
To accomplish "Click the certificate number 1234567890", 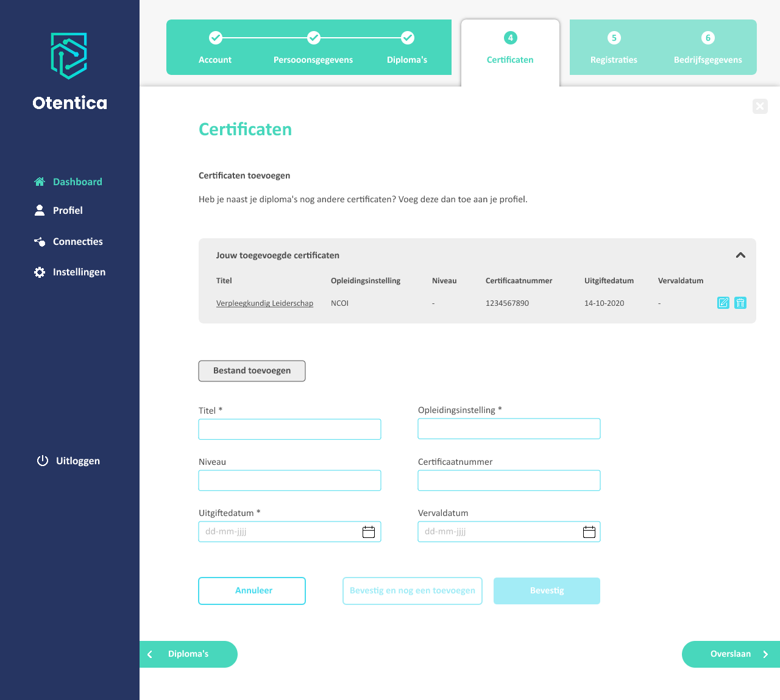I will coord(507,303).
